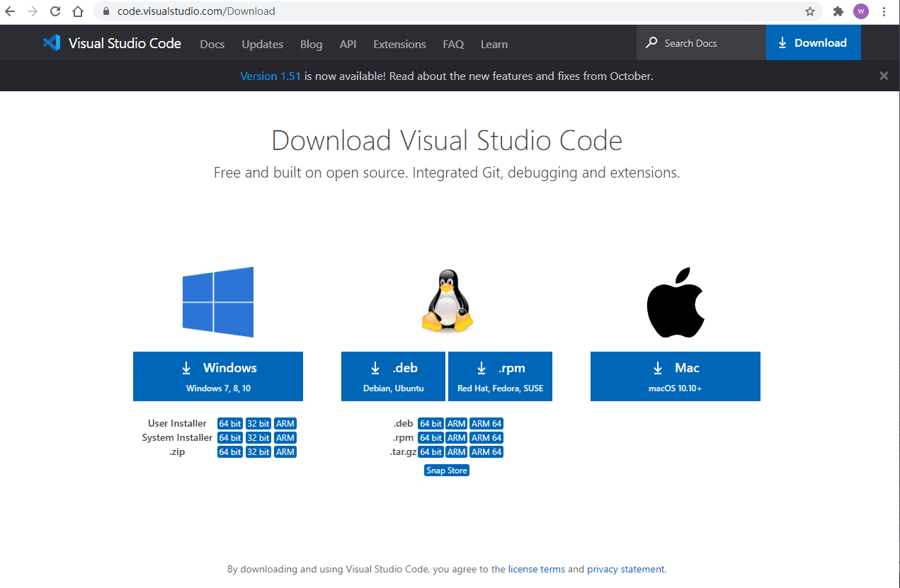
Task: Download the .deb Debian, Ubuntu package
Action: pos(393,376)
